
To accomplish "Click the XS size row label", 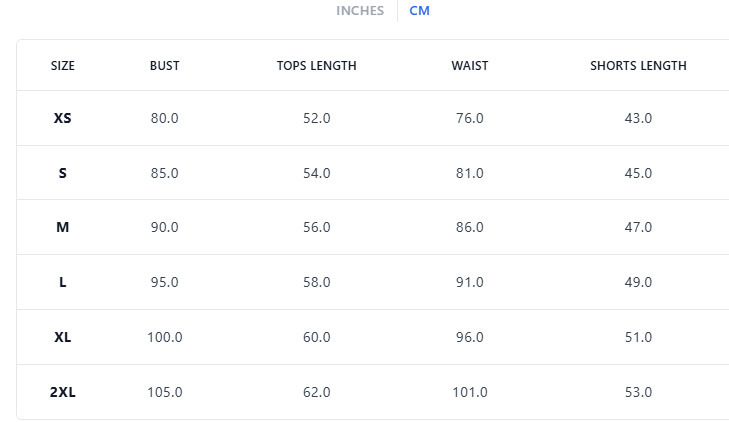I will [x=63, y=118].
